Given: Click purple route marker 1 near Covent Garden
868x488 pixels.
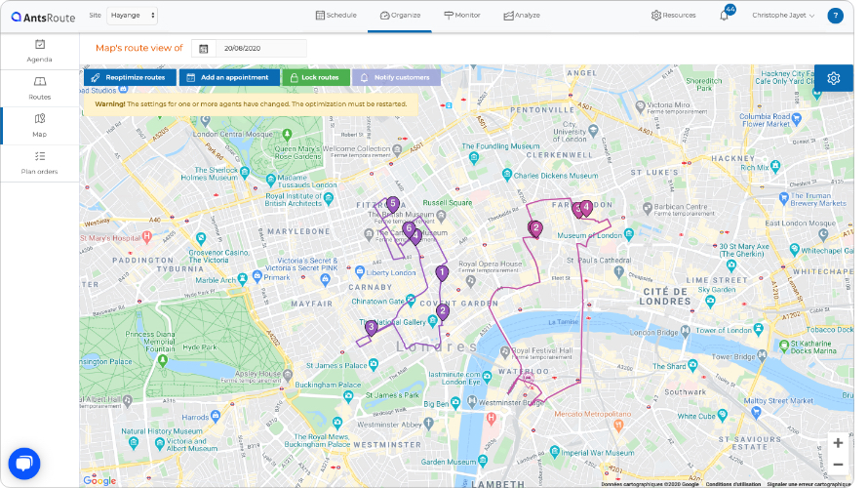Looking at the screenshot, I should 441,273.
